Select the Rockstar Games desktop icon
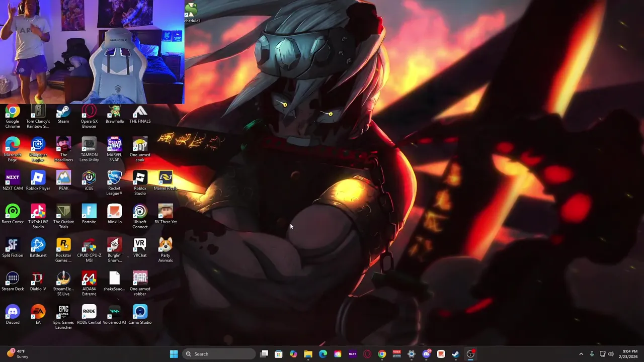This screenshot has width=644, height=362. click(63, 250)
